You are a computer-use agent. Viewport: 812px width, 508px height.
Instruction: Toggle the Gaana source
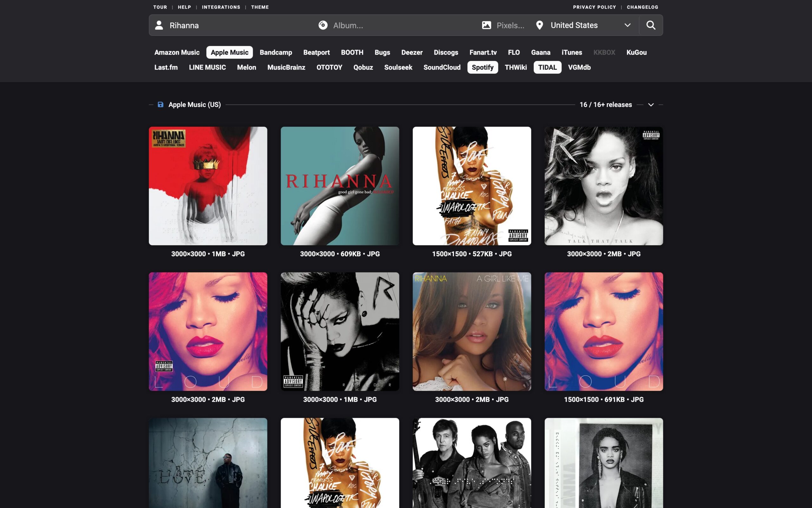[x=540, y=52]
